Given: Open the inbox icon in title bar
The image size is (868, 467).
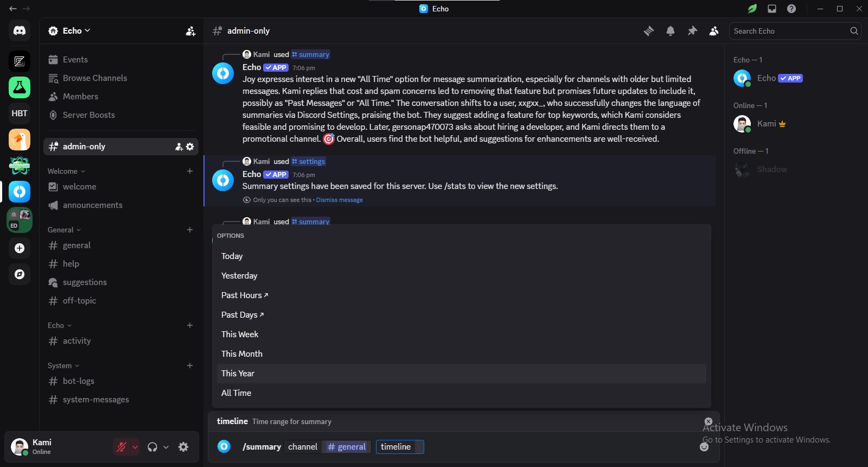Looking at the screenshot, I should (772, 9).
